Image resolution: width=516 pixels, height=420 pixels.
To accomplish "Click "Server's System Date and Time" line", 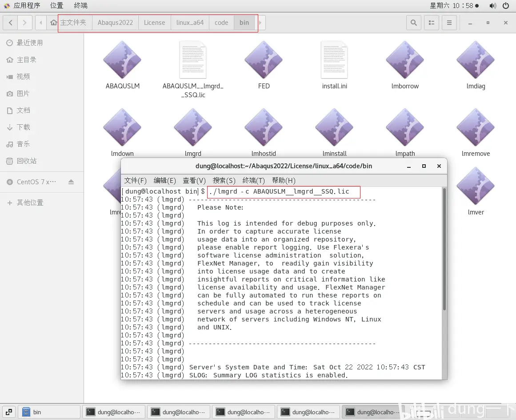I will click(307, 367).
